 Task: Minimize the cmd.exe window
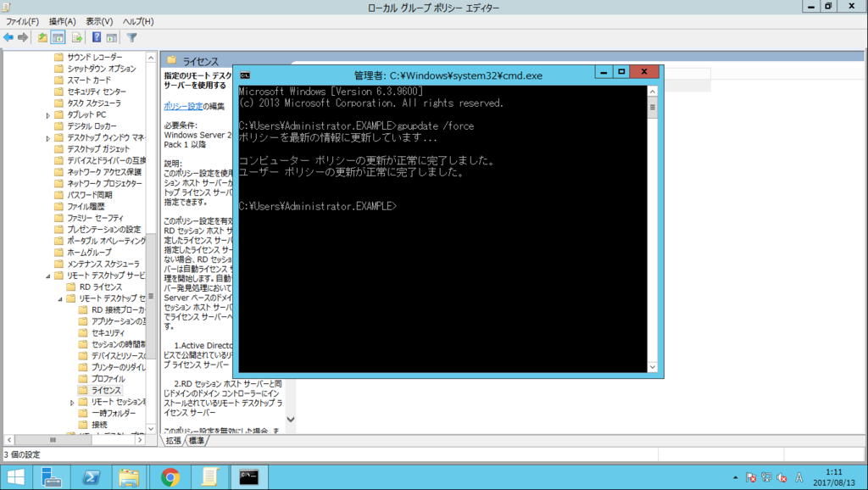[x=604, y=72]
